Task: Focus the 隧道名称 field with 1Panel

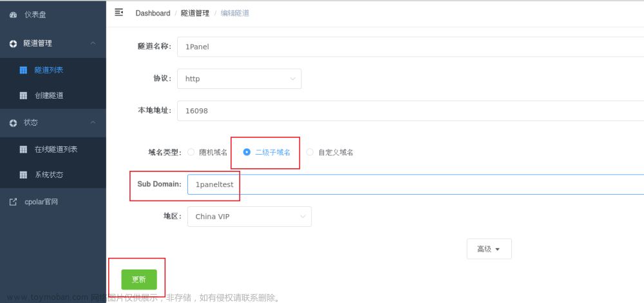Action: (411, 46)
